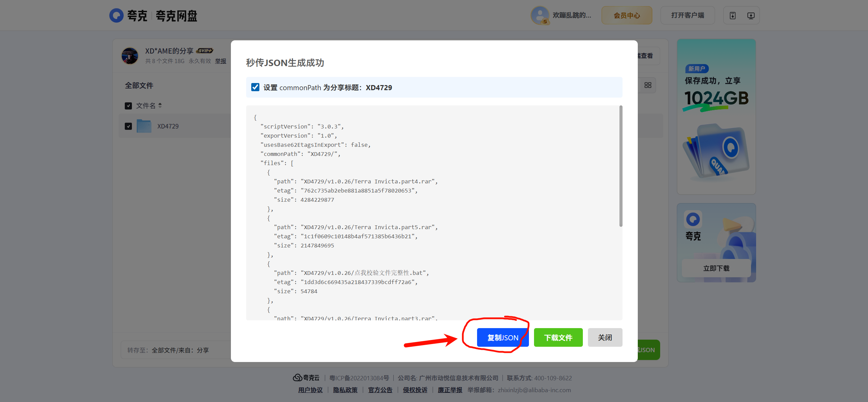
Task: Open the user avatar profile
Action: pos(539,16)
